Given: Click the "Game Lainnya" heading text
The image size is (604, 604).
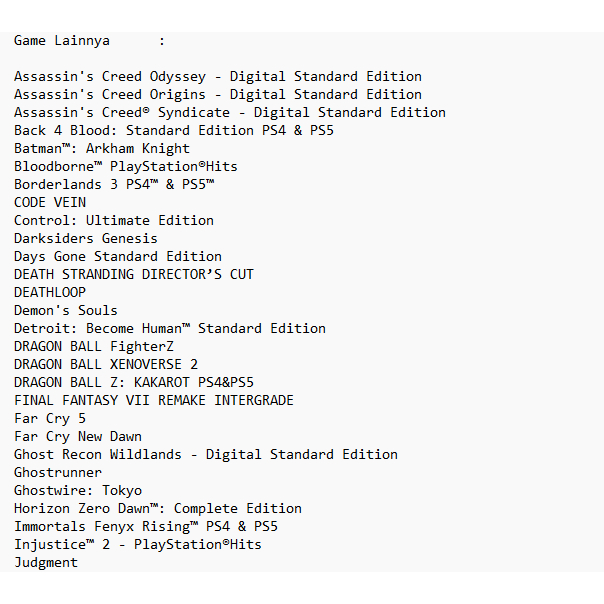Looking at the screenshot, I should coord(62,41).
